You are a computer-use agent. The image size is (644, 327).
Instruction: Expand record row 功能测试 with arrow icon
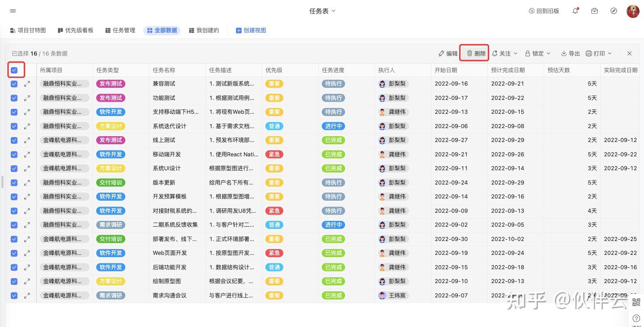pyautogui.click(x=27, y=98)
